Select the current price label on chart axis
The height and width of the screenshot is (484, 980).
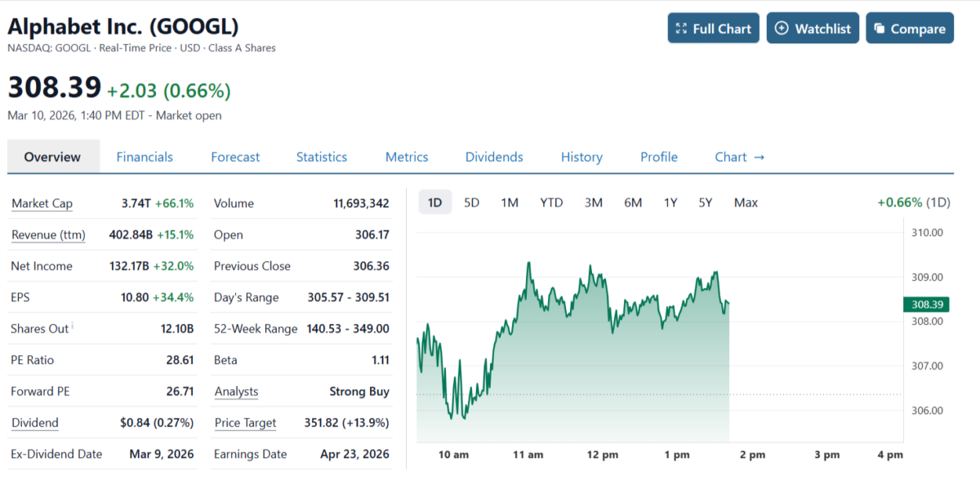pyautogui.click(x=927, y=304)
